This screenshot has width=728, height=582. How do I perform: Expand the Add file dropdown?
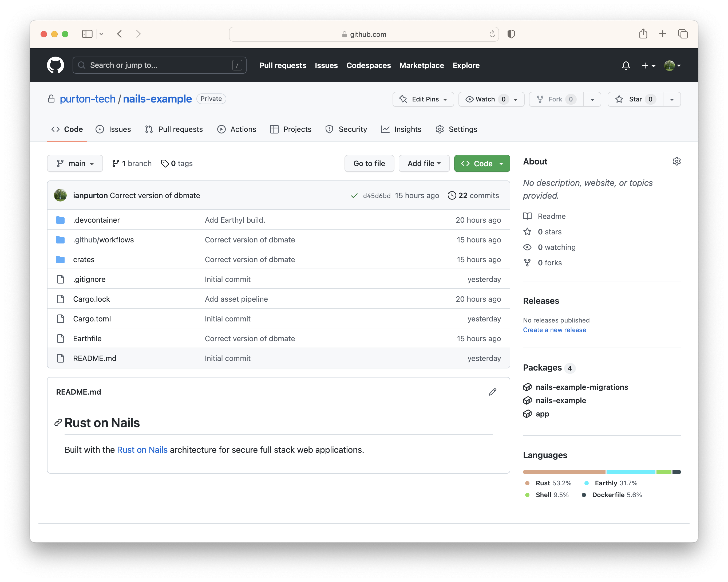pyautogui.click(x=424, y=163)
